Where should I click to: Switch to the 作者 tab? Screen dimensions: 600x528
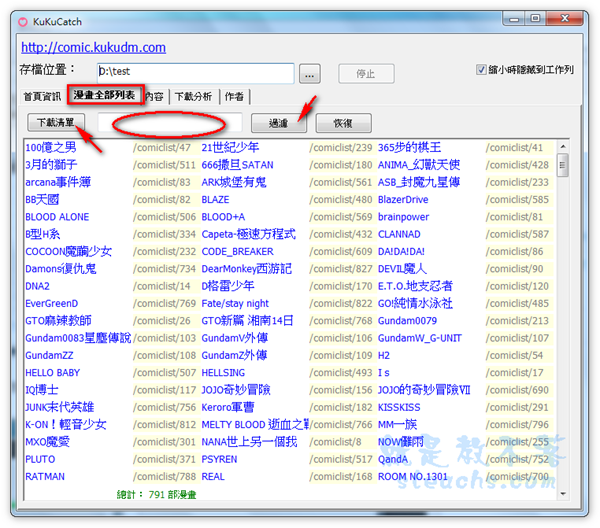[x=234, y=96]
